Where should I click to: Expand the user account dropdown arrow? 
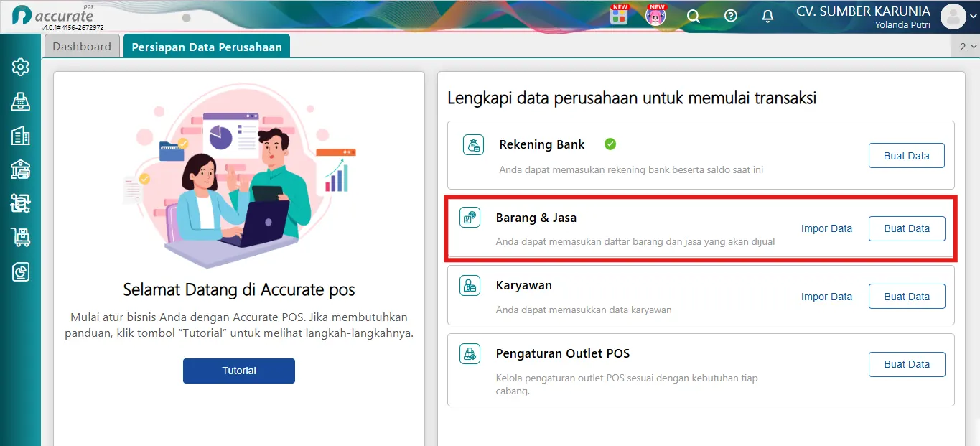(x=972, y=17)
